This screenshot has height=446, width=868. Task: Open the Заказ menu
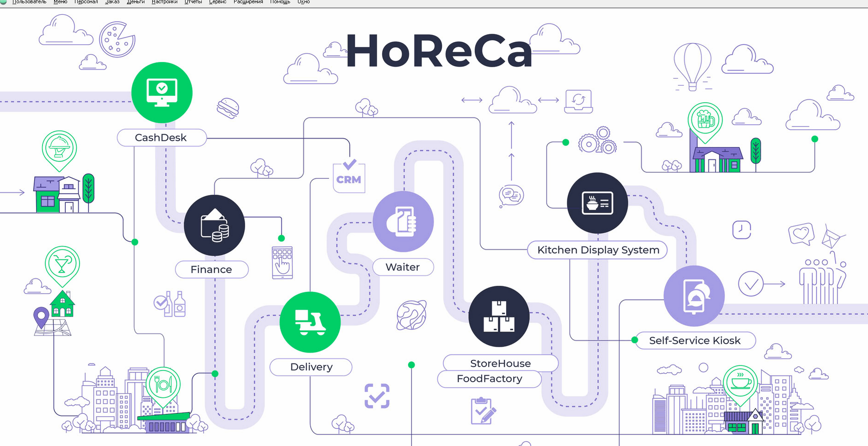click(112, 2)
